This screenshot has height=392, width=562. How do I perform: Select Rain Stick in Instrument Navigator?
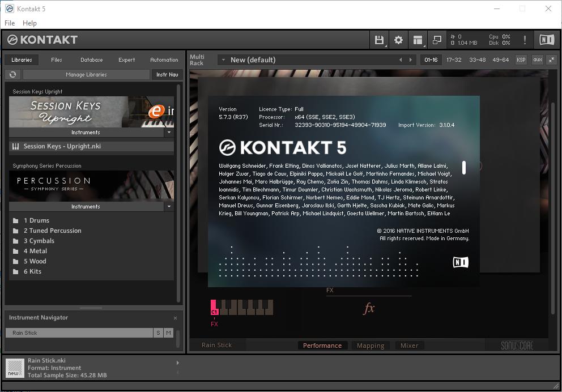[79, 333]
